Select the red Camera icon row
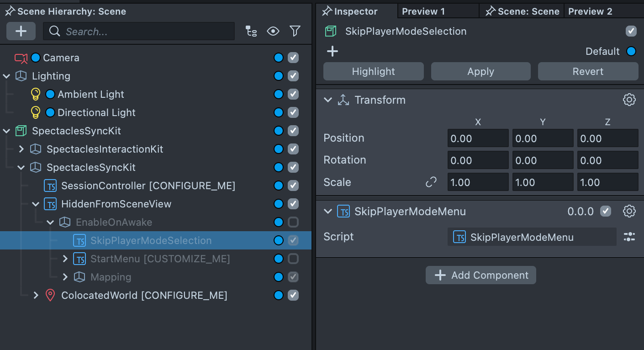 click(21, 58)
